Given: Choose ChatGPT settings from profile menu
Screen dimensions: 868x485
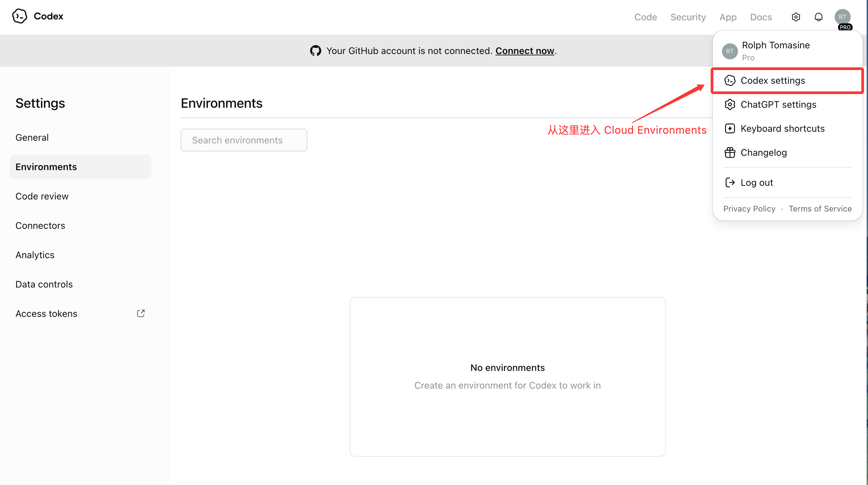Looking at the screenshot, I should click(x=787, y=104).
